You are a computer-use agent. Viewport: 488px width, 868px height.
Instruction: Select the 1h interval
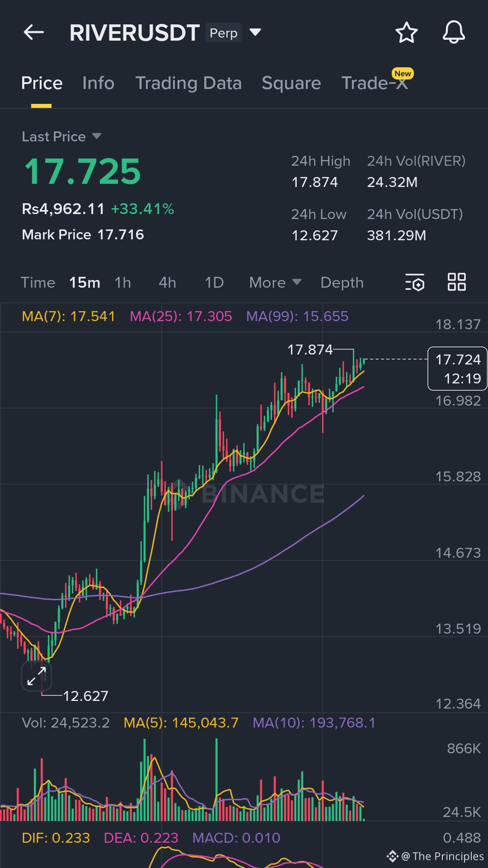(x=122, y=283)
